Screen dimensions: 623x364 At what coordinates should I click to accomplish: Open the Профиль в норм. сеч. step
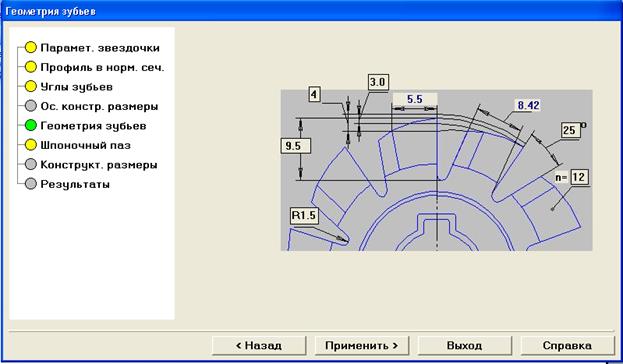pyautogui.click(x=102, y=68)
